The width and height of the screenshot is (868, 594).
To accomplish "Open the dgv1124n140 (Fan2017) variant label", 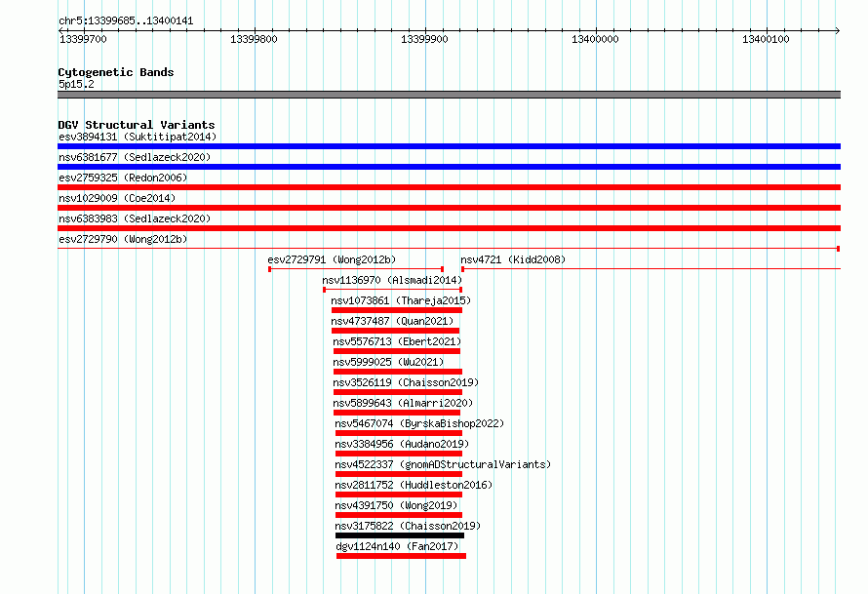I will point(397,546).
